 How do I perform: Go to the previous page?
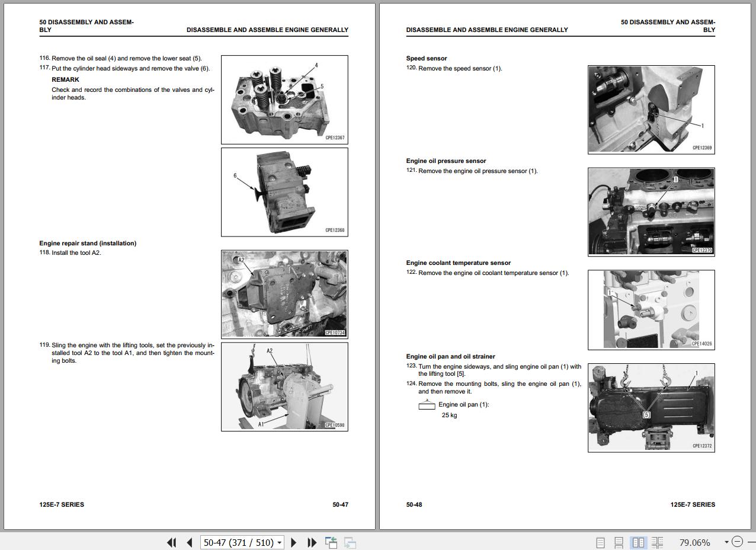click(190, 542)
